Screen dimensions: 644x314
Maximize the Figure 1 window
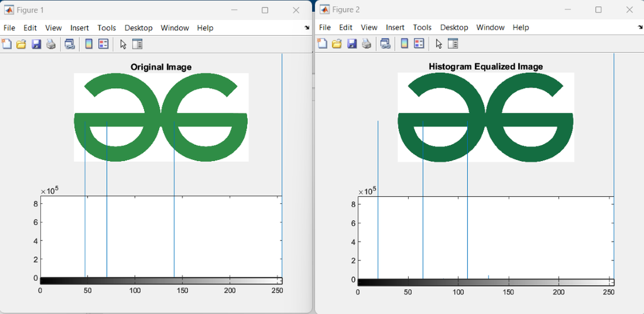265,10
